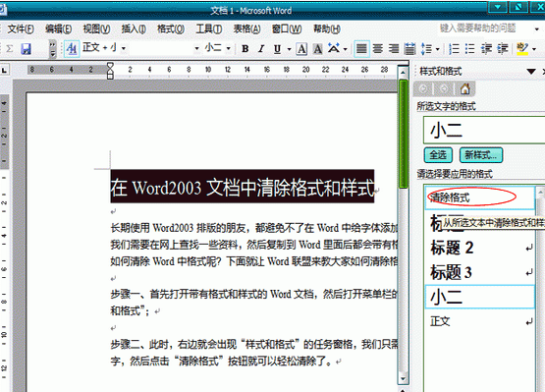Toggle italic formatting

tap(261, 49)
